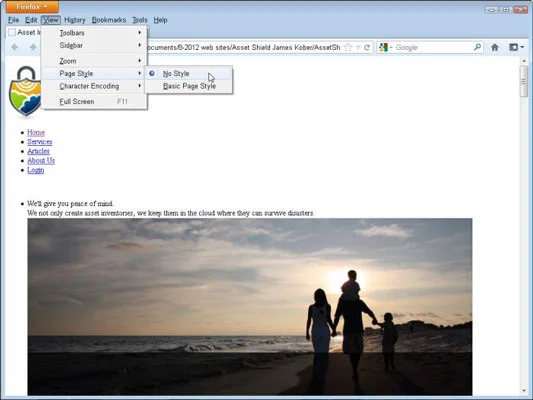Open the Services link
This screenshot has height=400, width=533.
tap(40, 142)
